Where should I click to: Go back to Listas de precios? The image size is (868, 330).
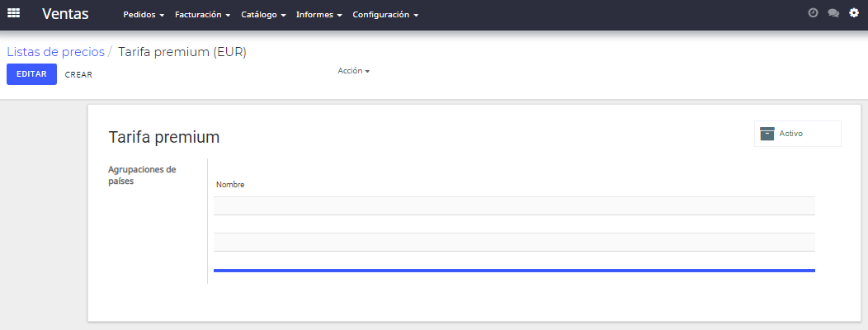[x=56, y=52]
